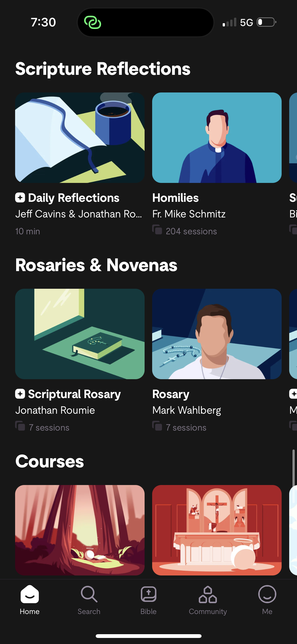Open the Mark Wahlberg Rosary thumbnail
The image size is (297, 644).
[x=217, y=334]
